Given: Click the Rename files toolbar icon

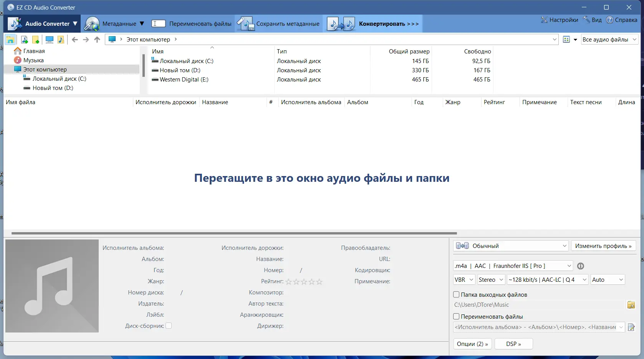Looking at the screenshot, I should (158, 23).
